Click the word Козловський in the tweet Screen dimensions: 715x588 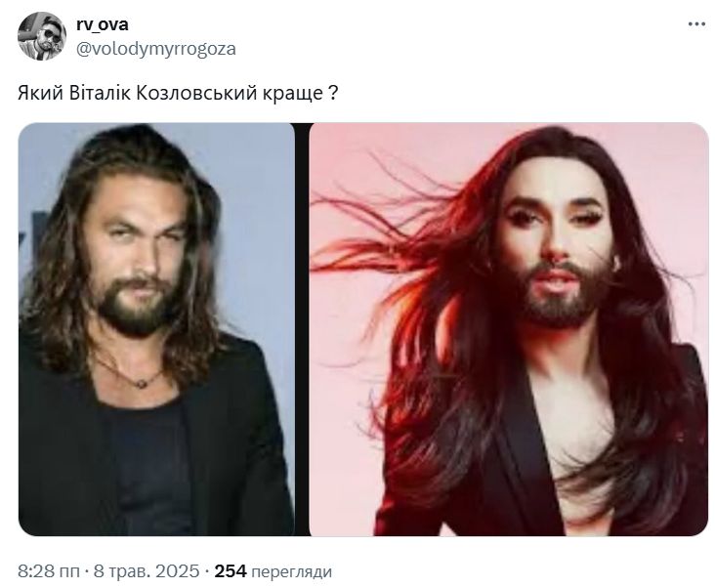coord(197,93)
